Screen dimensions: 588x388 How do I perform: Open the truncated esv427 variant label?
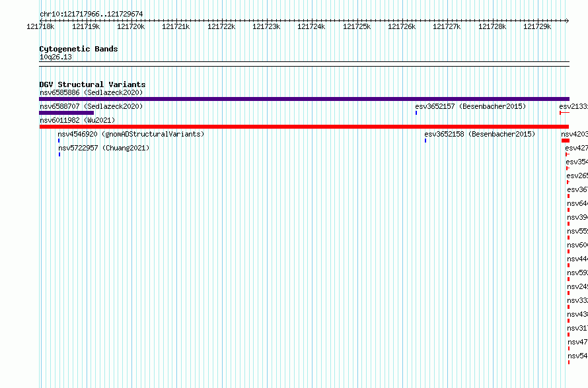pyautogui.click(x=576, y=148)
